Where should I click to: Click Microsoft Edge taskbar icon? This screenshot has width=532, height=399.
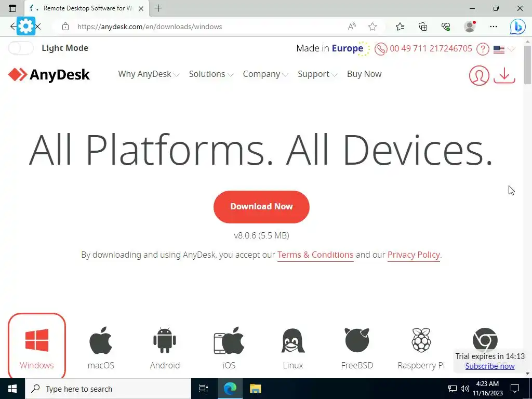pyautogui.click(x=229, y=389)
